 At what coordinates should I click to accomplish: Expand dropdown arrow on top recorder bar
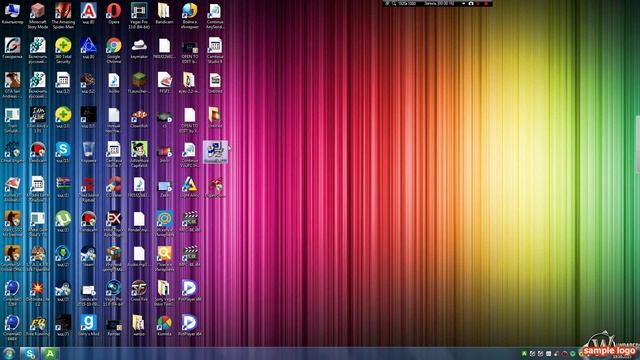click(463, 3)
